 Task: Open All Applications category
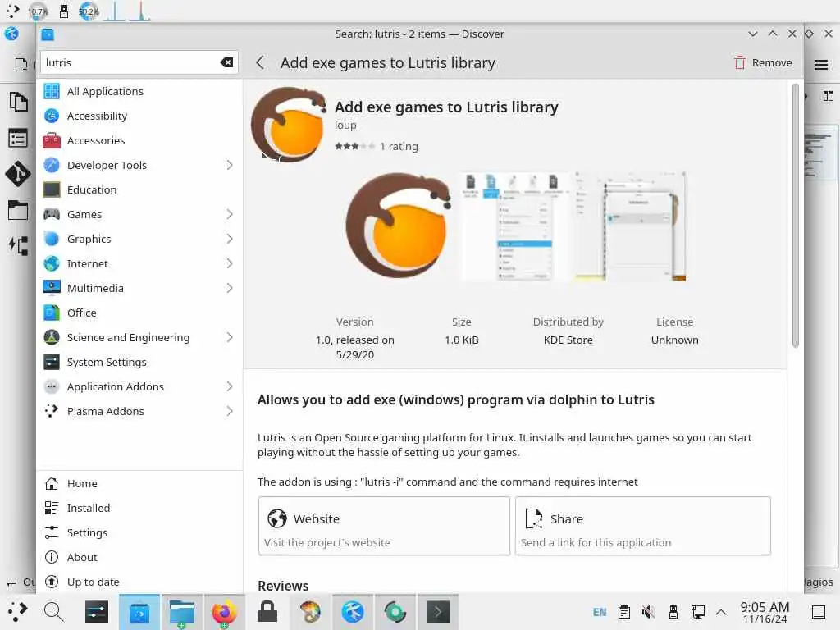pyautogui.click(x=139, y=91)
